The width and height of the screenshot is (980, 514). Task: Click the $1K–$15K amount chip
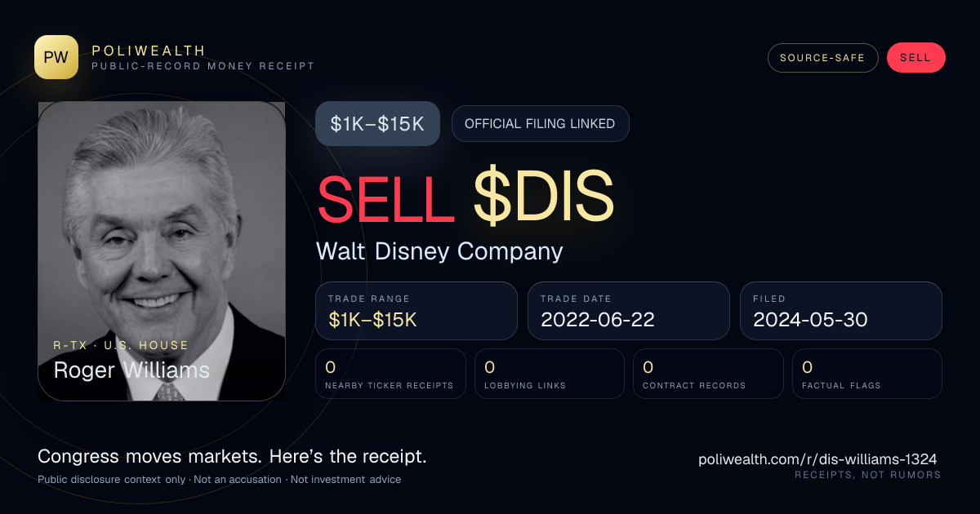[377, 124]
